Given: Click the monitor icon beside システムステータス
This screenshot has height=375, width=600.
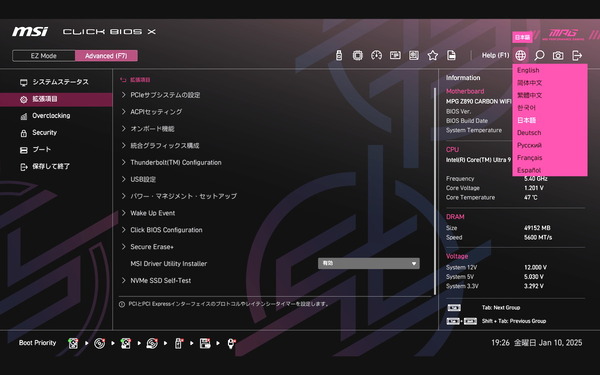Looking at the screenshot, I should (x=24, y=83).
